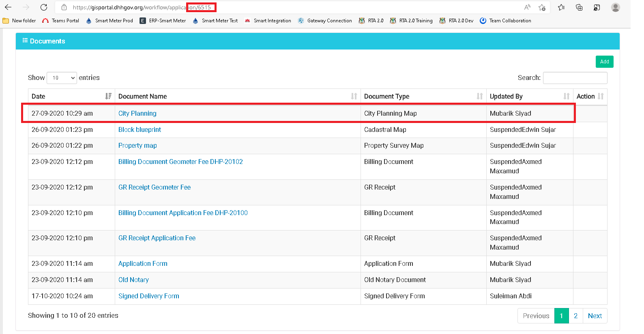
Task: Open ERP-Smart Meter bookmark
Action: 163,21
